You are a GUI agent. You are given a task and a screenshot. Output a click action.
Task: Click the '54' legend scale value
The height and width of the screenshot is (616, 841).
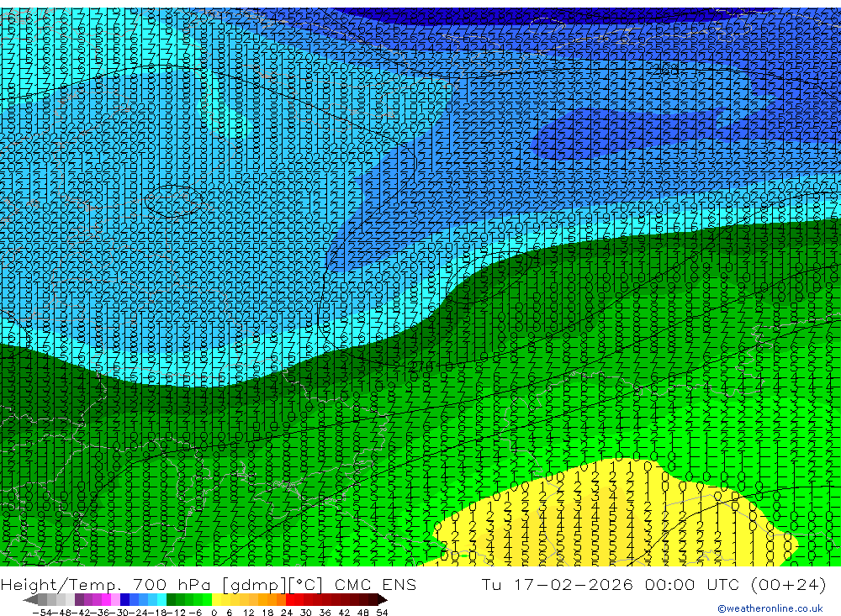[382, 613]
